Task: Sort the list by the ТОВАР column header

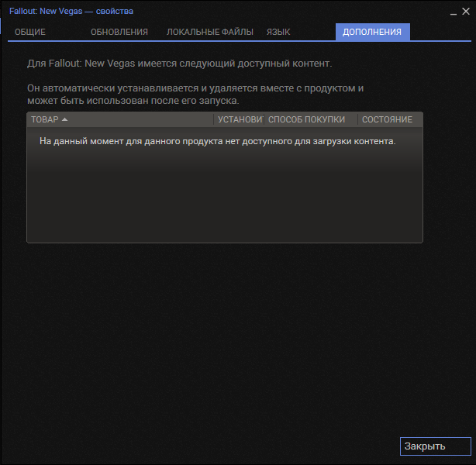Action: 120,119
